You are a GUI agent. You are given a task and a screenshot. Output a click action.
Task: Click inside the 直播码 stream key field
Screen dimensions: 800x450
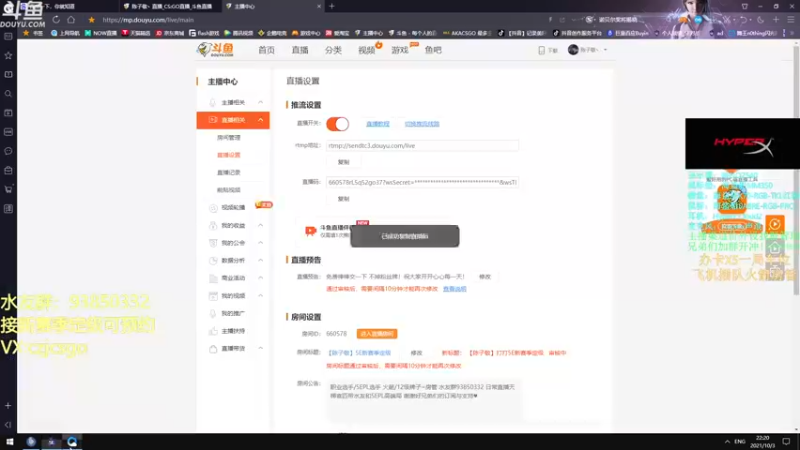422,182
